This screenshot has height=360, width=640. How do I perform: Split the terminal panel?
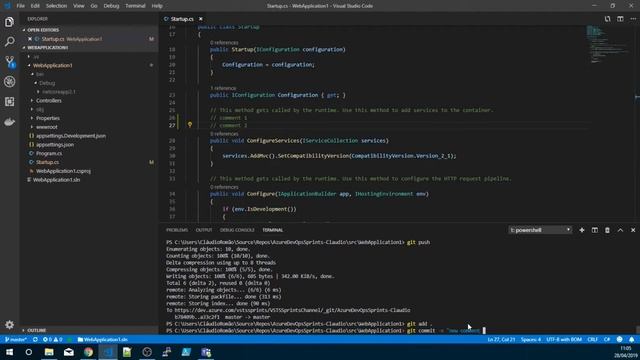point(595,230)
